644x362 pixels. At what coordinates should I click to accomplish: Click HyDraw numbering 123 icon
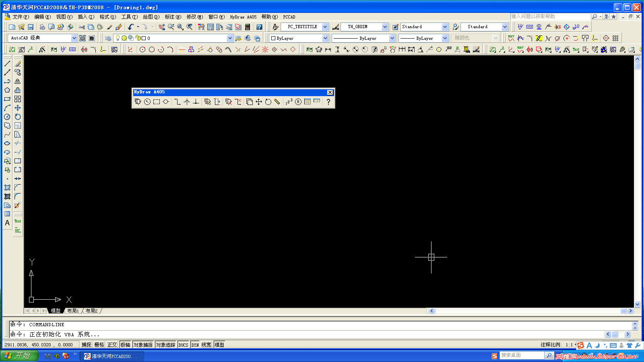289,102
